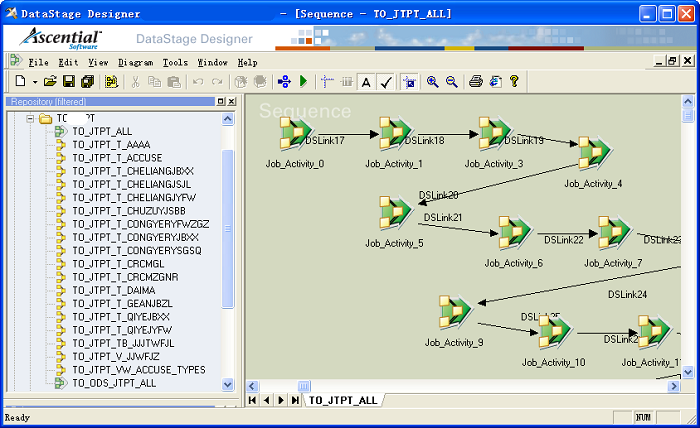Viewport: 700px width, 428px height.
Task: Click the Undo toolbar icon
Action: [x=198, y=81]
